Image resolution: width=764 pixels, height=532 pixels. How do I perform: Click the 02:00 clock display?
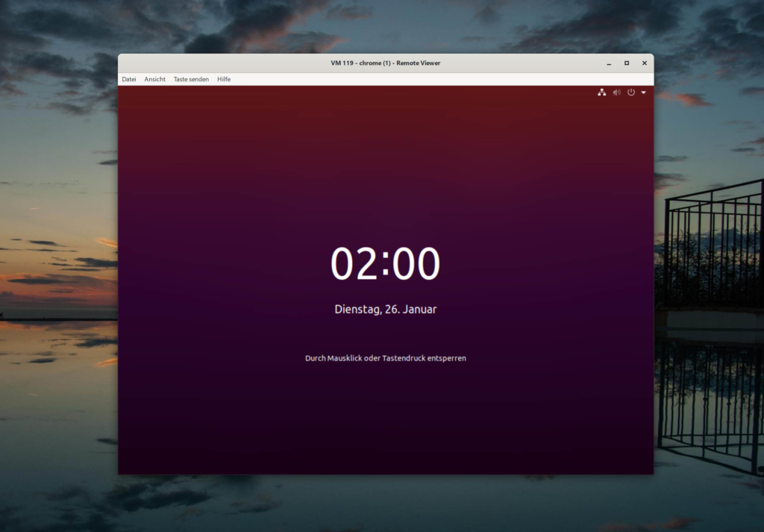click(385, 262)
